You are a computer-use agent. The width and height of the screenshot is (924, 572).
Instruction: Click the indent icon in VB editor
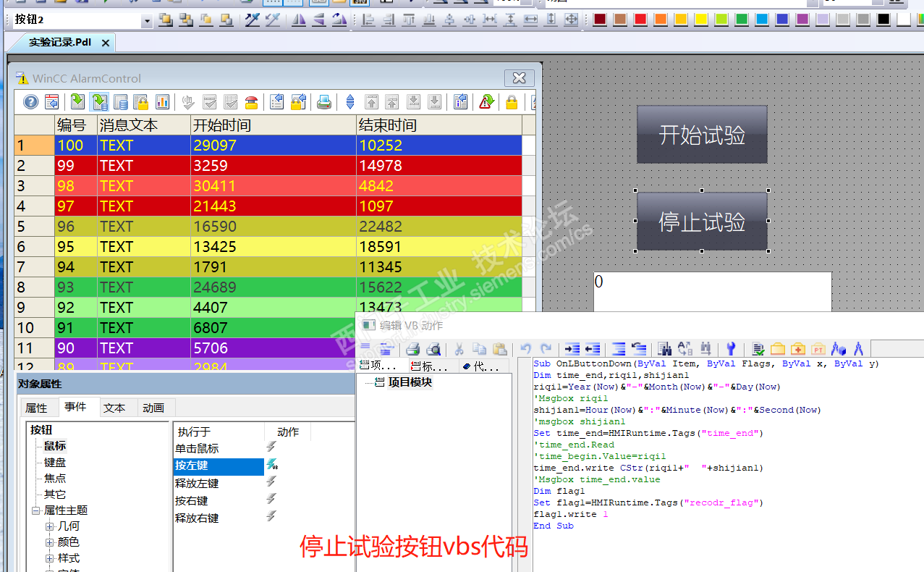(572, 348)
